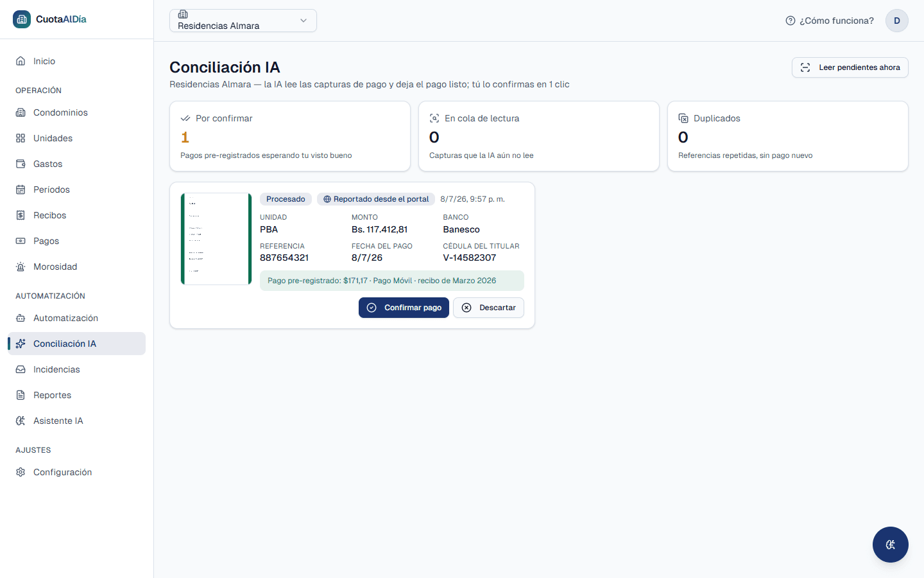This screenshot has width=924, height=578.
Task: Click the Unidades grid icon
Action: pyautogui.click(x=21, y=138)
